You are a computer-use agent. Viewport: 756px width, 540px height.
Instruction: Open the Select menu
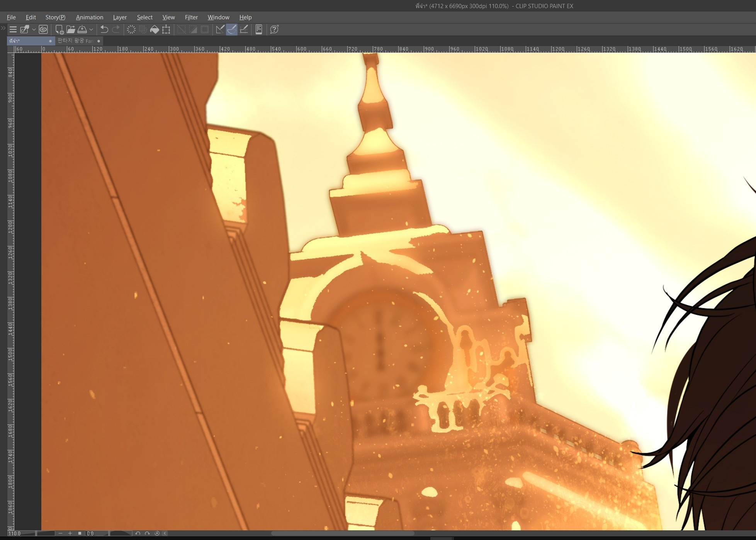pyautogui.click(x=144, y=17)
